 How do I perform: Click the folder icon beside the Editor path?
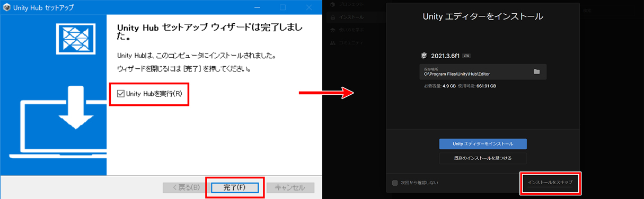pyautogui.click(x=536, y=71)
